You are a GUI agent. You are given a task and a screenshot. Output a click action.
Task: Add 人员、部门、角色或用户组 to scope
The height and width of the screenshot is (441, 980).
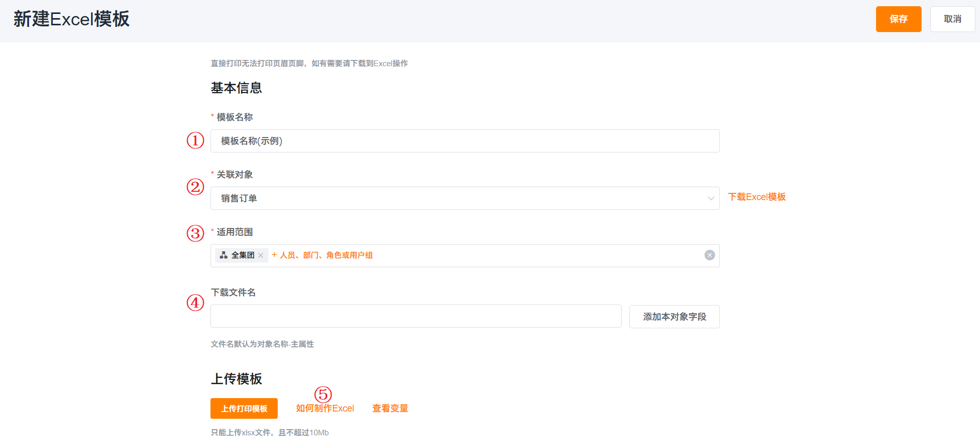322,255
